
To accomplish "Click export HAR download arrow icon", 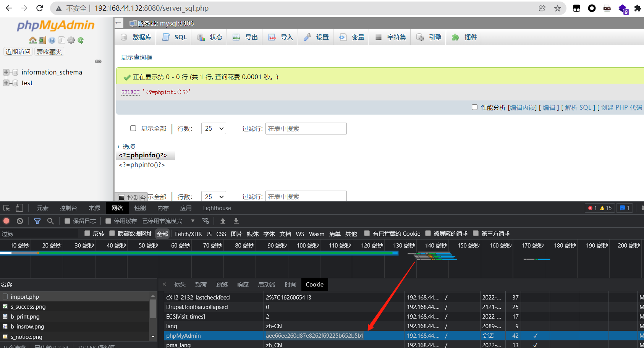I will click(236, 221).
